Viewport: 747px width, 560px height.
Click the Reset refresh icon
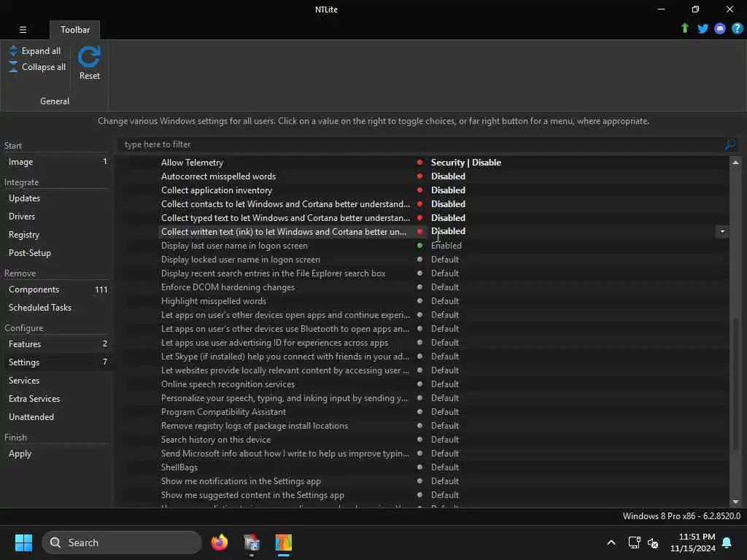(89, 57)
